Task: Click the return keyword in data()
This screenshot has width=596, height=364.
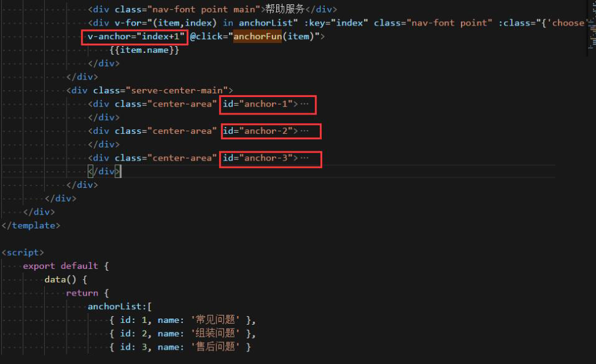Action: click(82, 293)
